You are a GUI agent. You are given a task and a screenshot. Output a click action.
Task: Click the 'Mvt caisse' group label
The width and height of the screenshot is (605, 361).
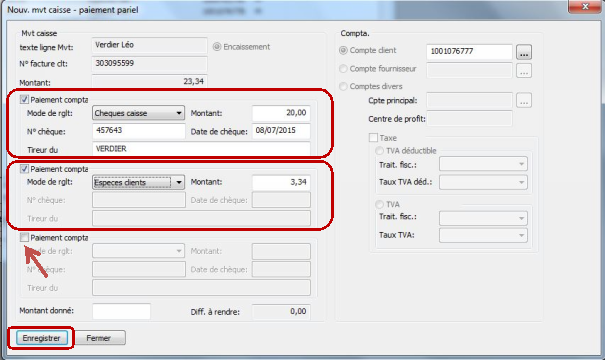click(39, 34)
